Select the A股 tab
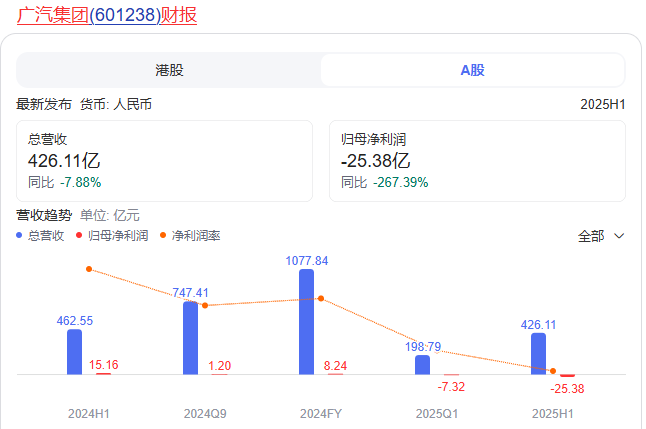The height and width of the screenshot is (429, 646). 472,70
